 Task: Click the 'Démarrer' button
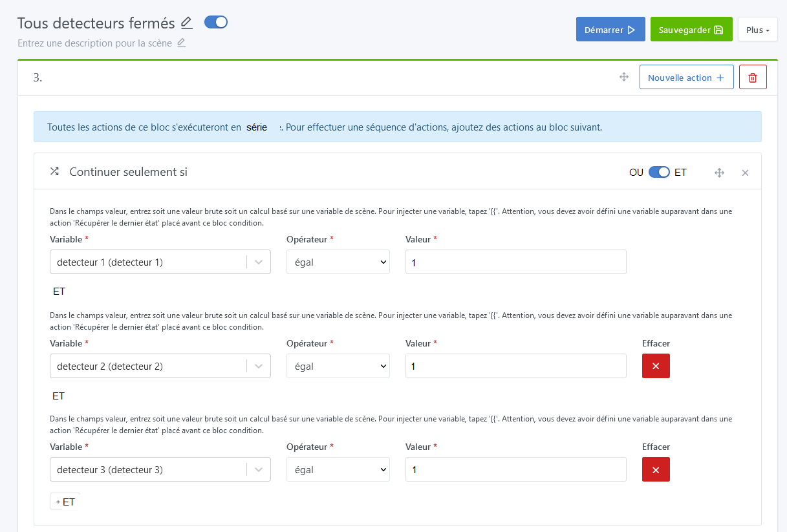pos(610,30)
